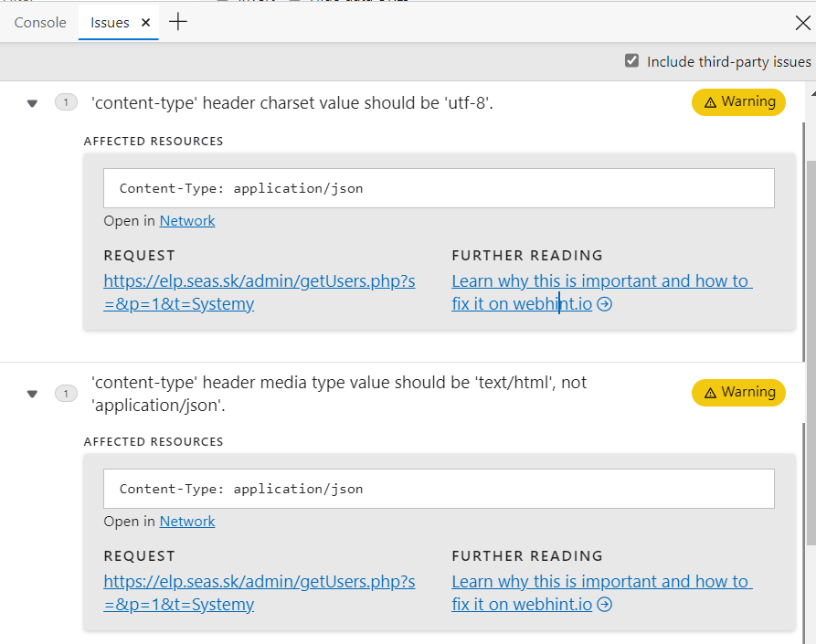Click external link arrow icon in media type issue
The height and width of the screenshot is (644, 816).
tap(604, 605)
